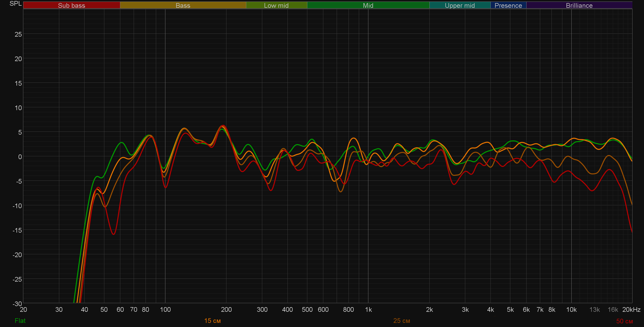
Task: Click the Upper mid band header
Action: click(460, 5)
